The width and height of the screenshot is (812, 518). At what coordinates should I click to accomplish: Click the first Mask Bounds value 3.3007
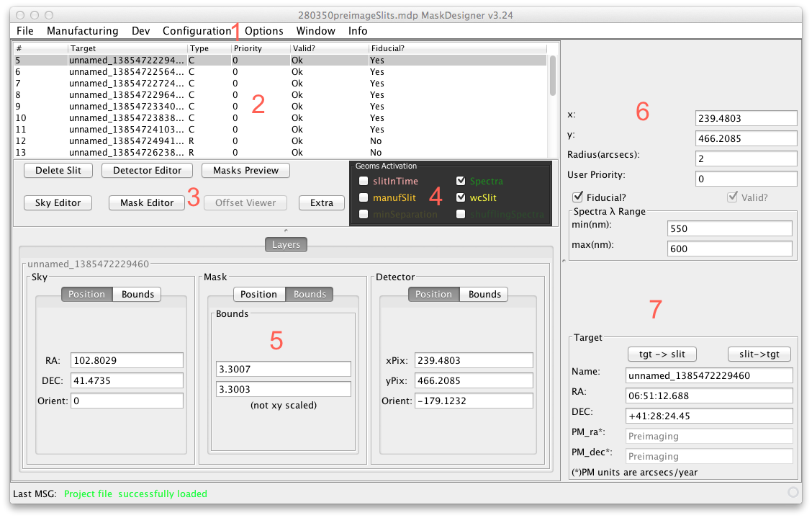pos(284,369)
